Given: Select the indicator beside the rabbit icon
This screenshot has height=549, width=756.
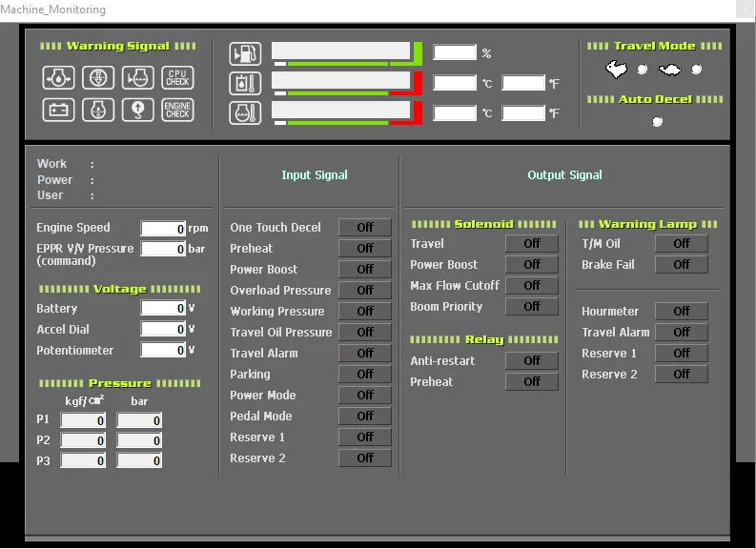Looking at the screenshot, I should click(x=643, y=70).
